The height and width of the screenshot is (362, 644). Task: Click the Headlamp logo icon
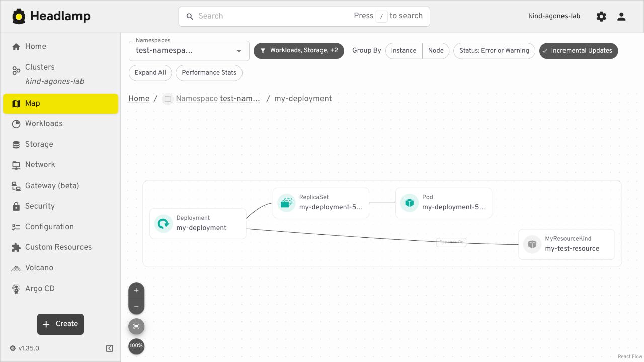point(19,16)
